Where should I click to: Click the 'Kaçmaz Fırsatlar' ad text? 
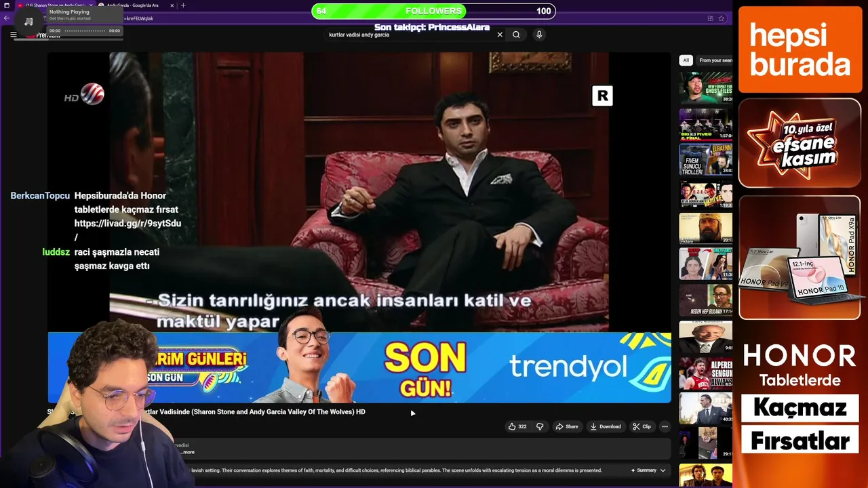tap(800, 424)
